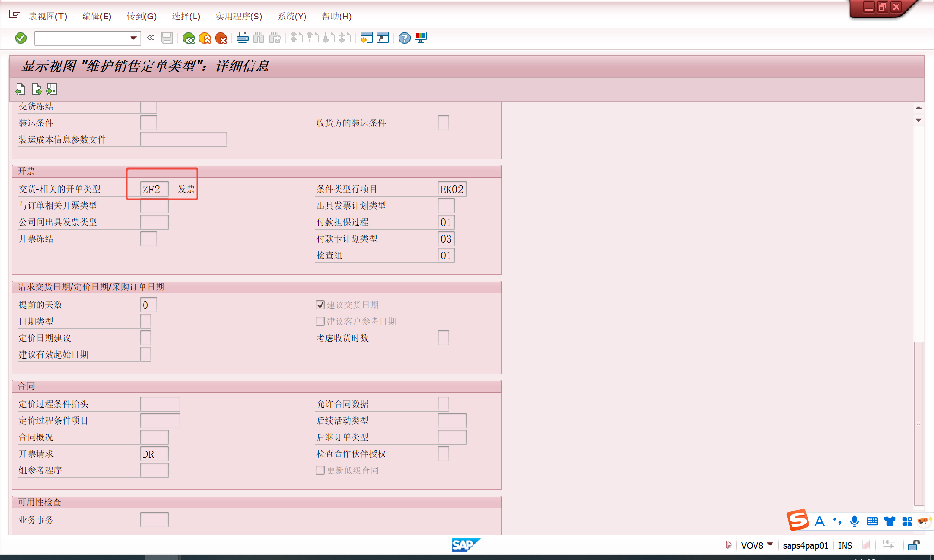
Task: Click Customize Local Layout monitor icon
Action: coord(421,38)
